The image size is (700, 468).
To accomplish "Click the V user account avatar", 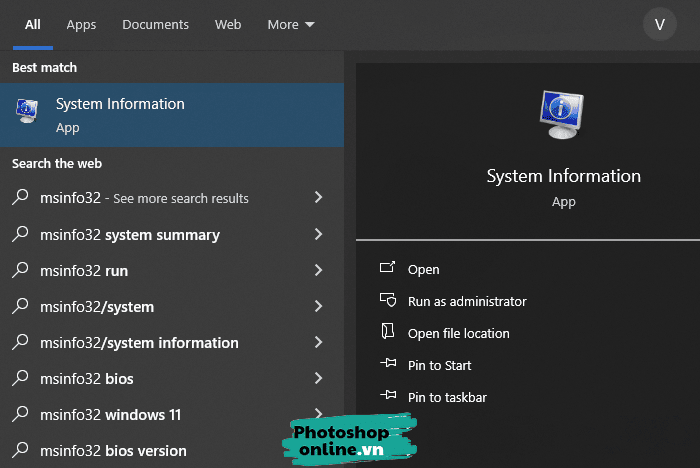I will 659,24.
